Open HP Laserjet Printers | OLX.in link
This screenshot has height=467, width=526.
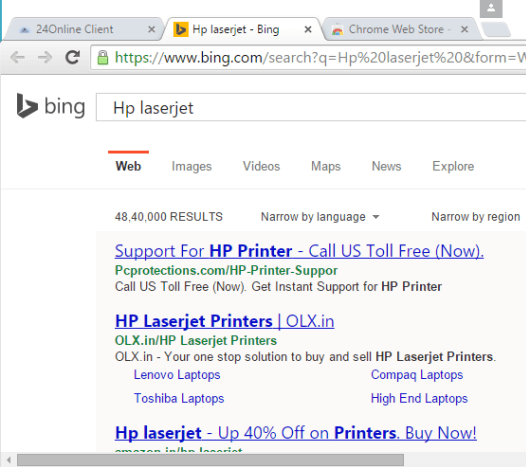point(224,321)
